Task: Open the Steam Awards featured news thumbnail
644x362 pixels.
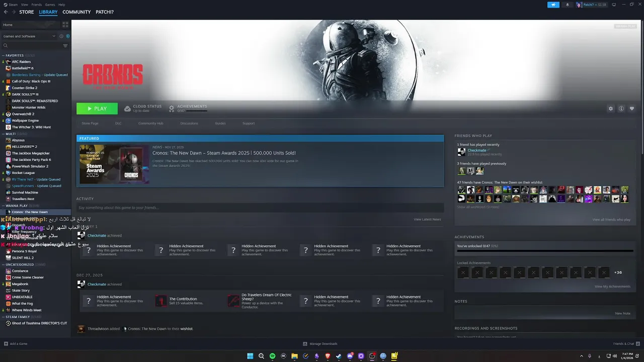Action: coord(114,164)
